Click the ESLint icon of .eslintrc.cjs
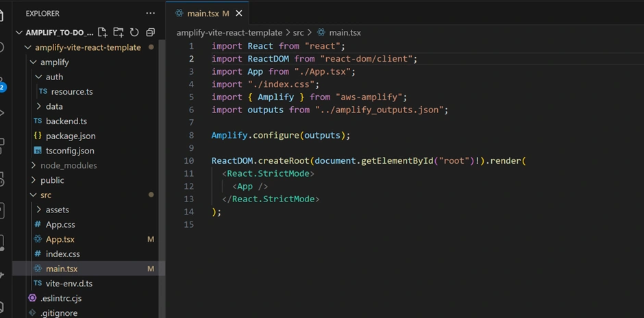Image resolution: width=644 pixels, height=318 pixels. 32,298
